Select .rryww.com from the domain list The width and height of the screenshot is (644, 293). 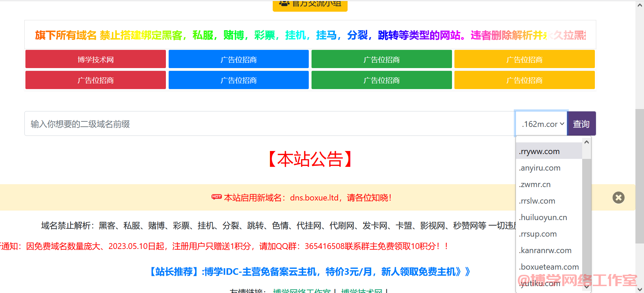pos(549,151)
